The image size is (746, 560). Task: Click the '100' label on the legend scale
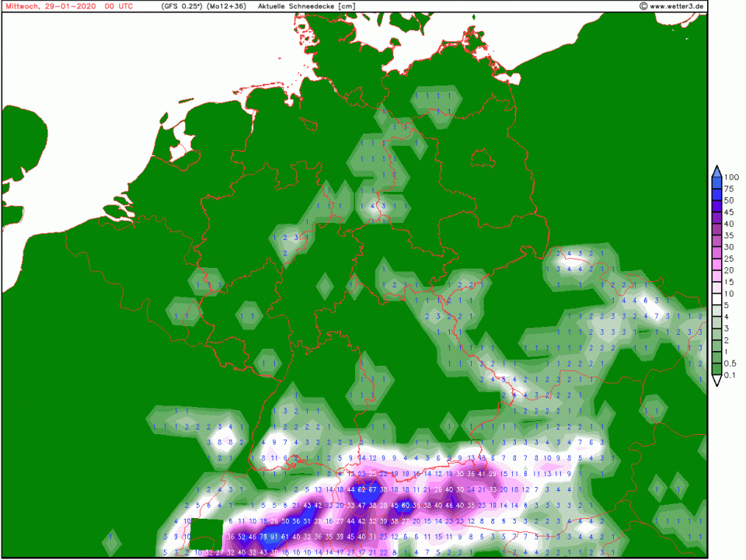733,177
